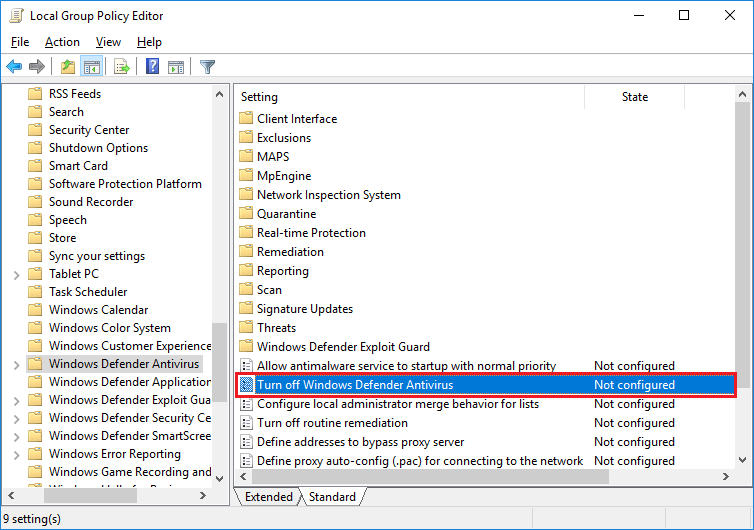Toggle the Show/Hide Action Pane icon
The width and height of the screenshot is (754, 530).
pos(176,66)
